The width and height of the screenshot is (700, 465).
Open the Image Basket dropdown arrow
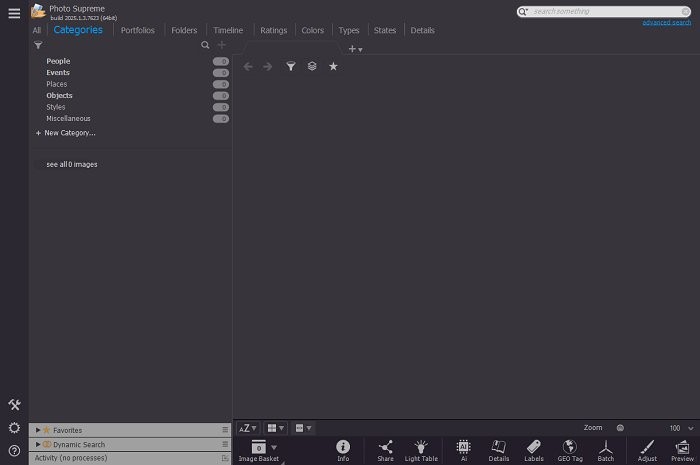tap(274, 447)
